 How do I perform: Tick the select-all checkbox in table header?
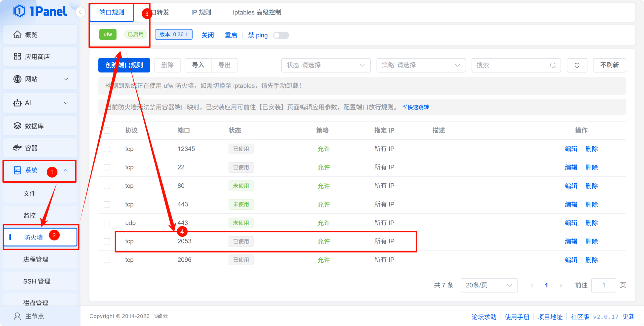[x=107, y=130]
